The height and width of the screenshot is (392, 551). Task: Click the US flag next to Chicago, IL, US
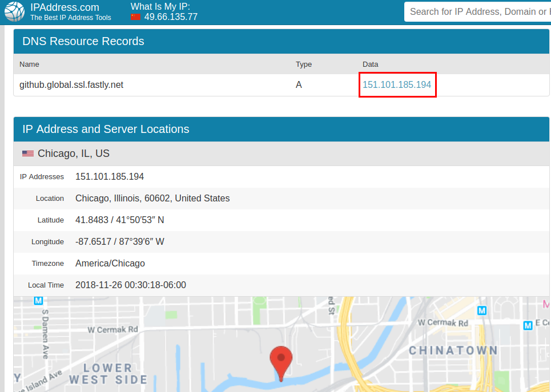28,153
